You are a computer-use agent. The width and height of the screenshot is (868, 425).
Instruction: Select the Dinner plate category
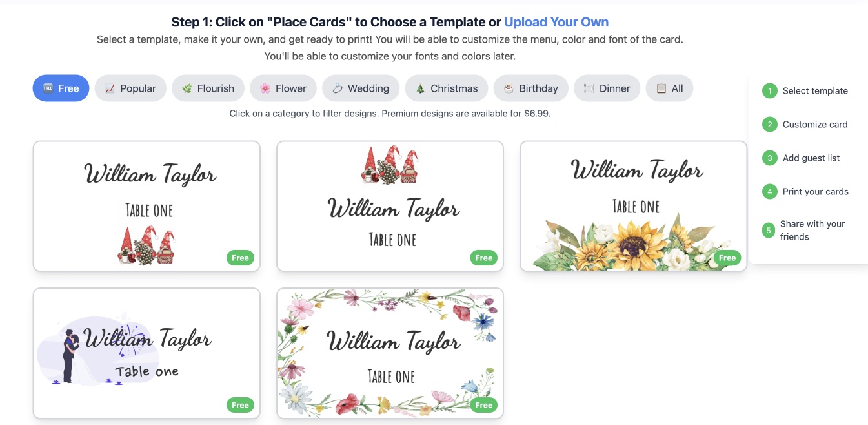[607, 88]
